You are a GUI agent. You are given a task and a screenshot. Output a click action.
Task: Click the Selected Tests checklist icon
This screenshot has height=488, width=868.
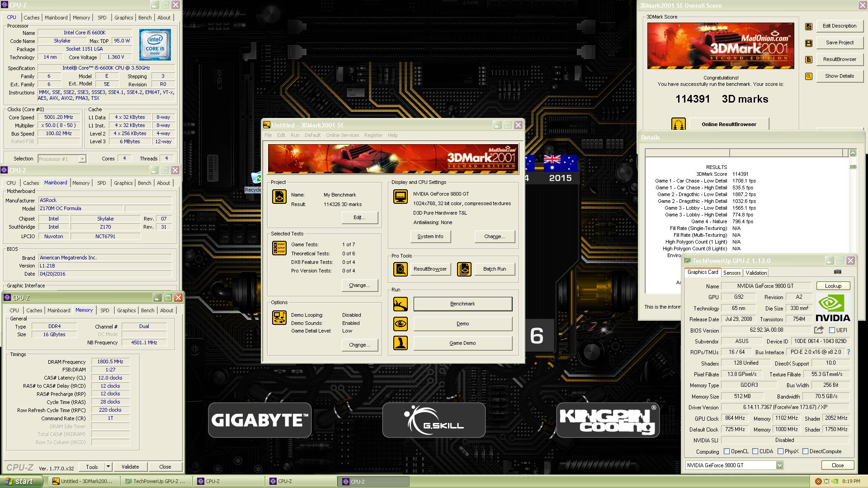[279, 248]
